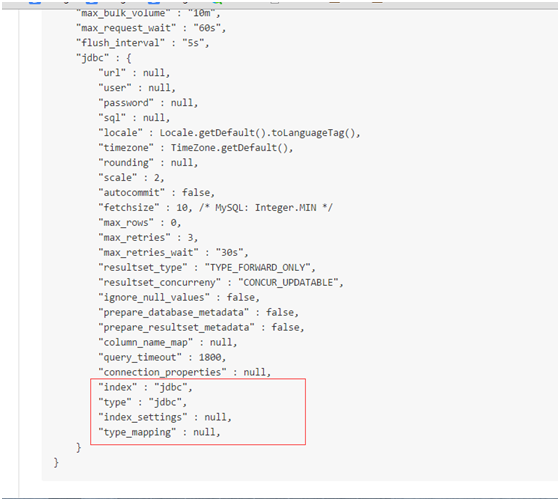
Task: Click the "type_mapping" : null line
Action: point(159,432)
